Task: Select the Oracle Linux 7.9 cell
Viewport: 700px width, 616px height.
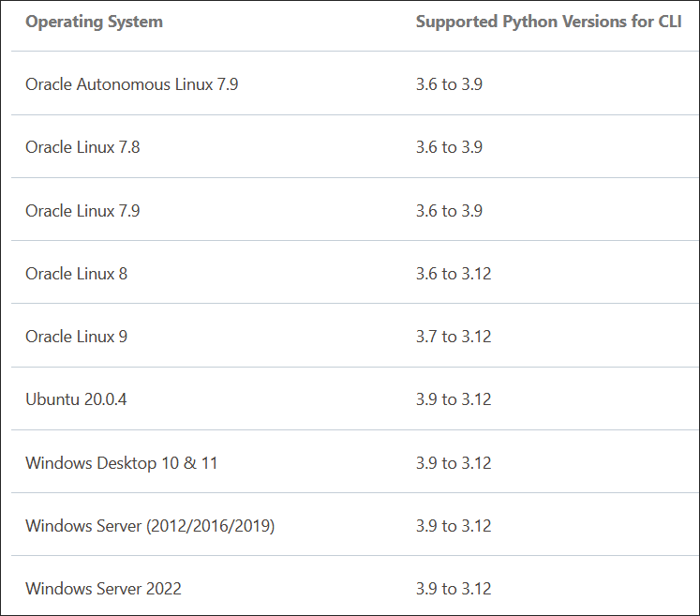Action: 82,210
